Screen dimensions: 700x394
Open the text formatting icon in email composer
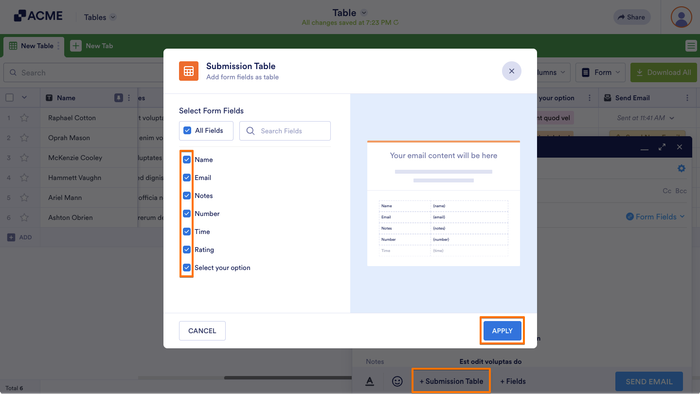[370, 381]
